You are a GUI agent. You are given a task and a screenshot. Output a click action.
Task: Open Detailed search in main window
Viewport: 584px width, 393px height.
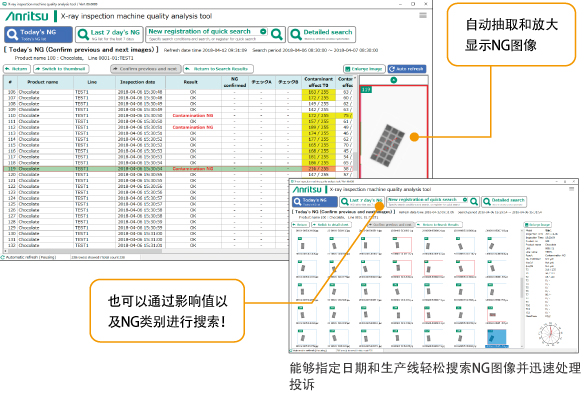322,35
